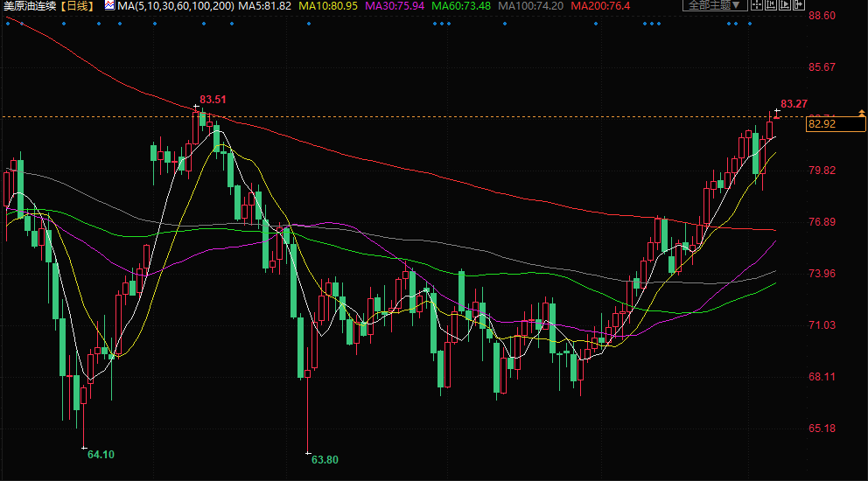Click the exit arrow icon at top right
The width and height of the screenshot is (868, 481).
[x=798, y=5]
